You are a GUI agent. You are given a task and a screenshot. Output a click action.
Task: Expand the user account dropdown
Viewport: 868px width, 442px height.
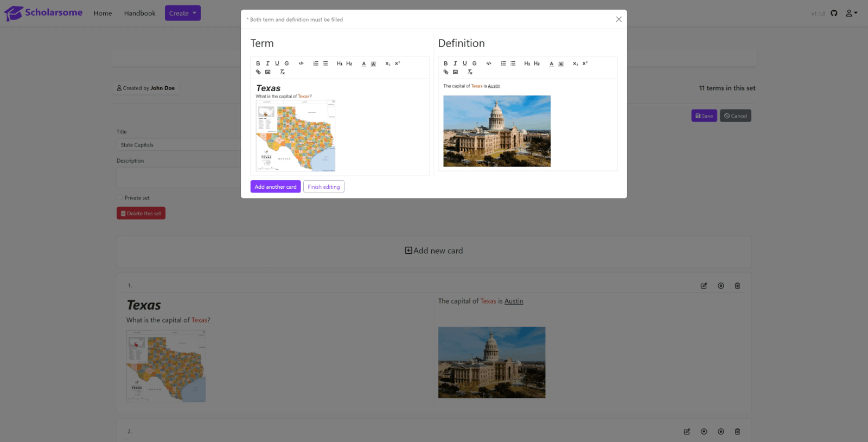pos(851,13)
